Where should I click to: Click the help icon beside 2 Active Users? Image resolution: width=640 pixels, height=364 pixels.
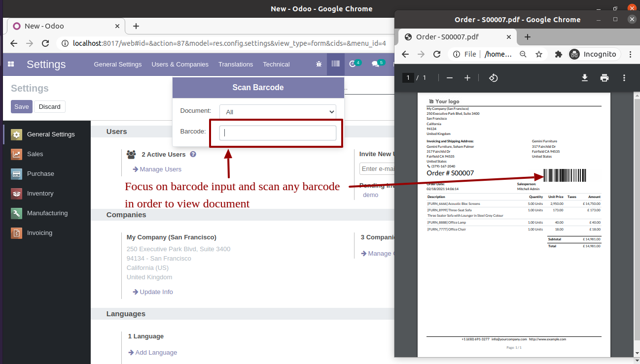pos(193,154)
